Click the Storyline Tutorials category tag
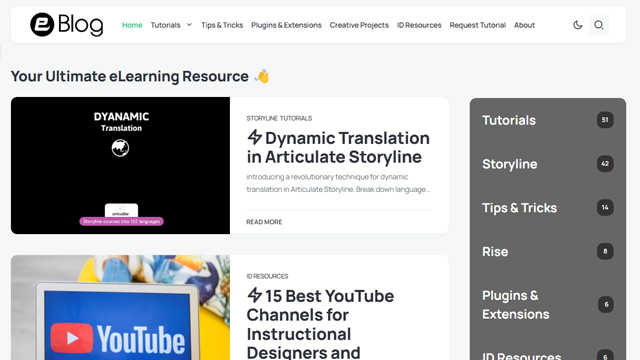The height and width of the screenshot is (360, 640). [279, 118]
